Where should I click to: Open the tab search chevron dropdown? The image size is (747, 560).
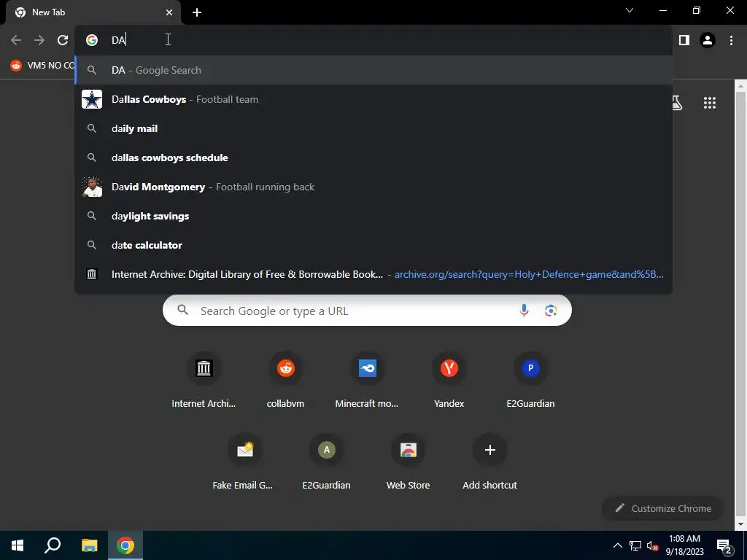pos(630,10)
